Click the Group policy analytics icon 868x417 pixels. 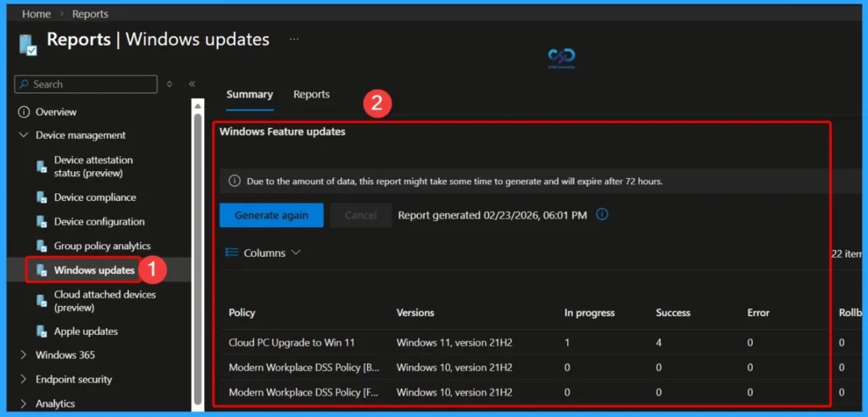coord(42,247)
